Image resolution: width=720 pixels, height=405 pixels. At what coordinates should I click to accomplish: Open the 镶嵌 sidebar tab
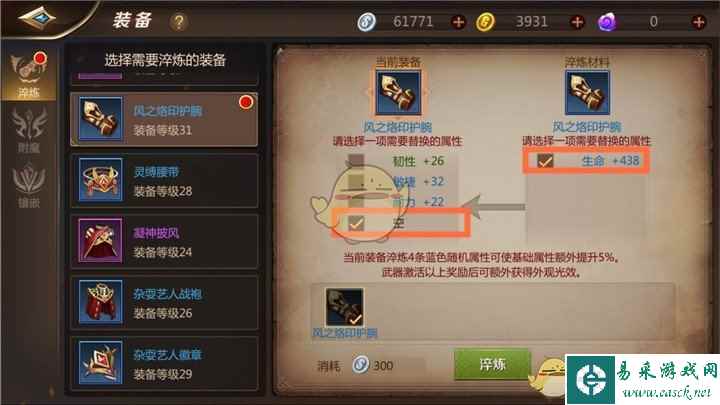(x=28, y=186)
